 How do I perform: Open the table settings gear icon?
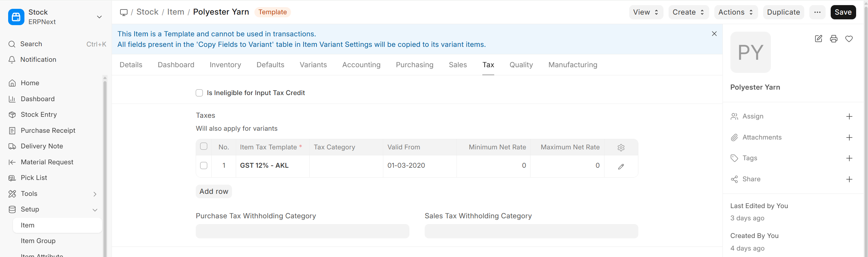tap(621, 147)
